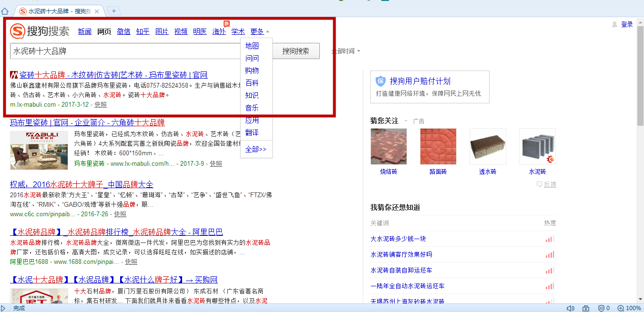Click the status bar arrow at far left
644x312 pixels.
[3, 308]
